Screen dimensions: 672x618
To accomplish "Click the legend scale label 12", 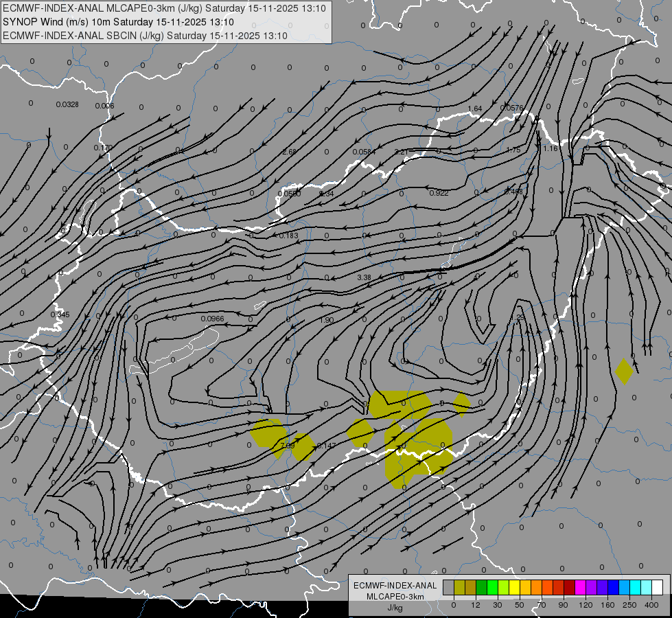I will tap(476, 605).
